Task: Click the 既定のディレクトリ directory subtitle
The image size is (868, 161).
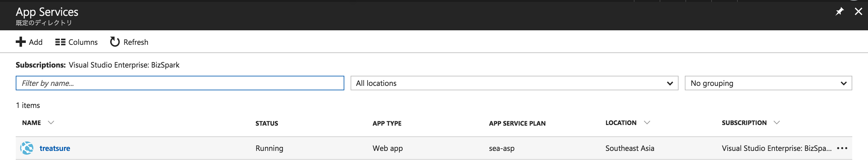Action: pyautogui.click(x=44, y=23)
